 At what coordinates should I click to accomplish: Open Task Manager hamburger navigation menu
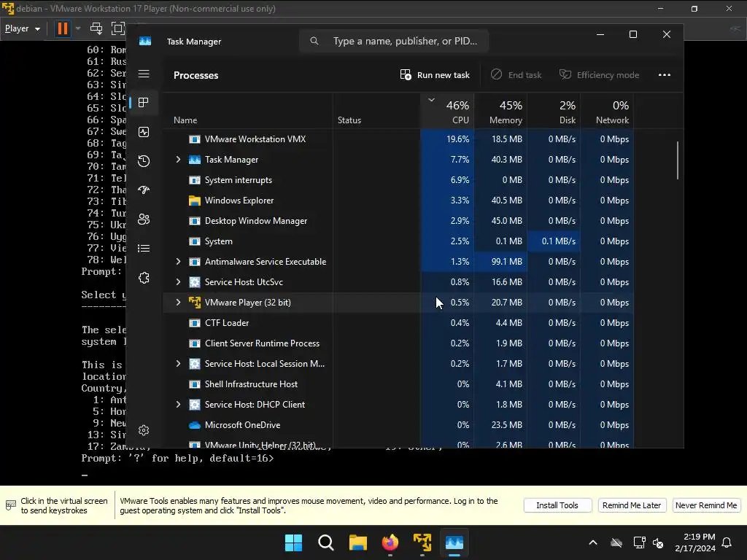coord(144,74)
